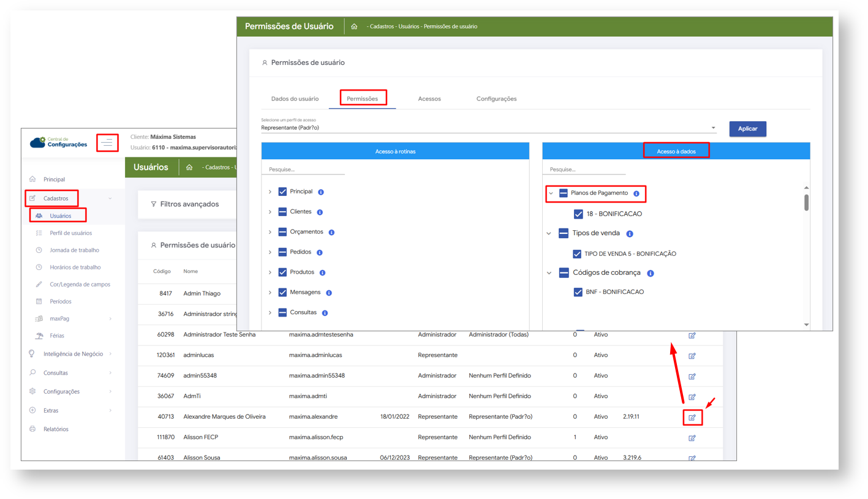868x499 pixels.
Task: Click info icon beside Tipos de venda
Action: pyautogui.click(x=630, y=234)
